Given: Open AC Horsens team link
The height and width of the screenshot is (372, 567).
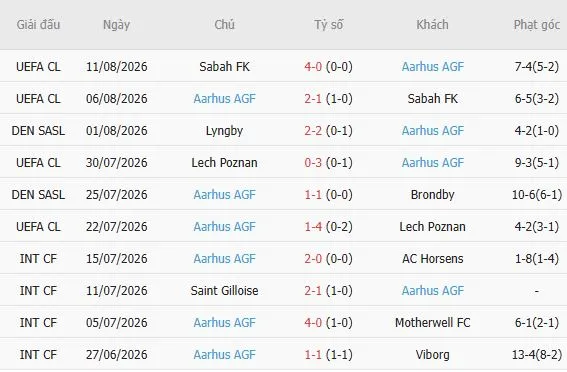Looking at the screenshot, I should (x=432, y=258).
